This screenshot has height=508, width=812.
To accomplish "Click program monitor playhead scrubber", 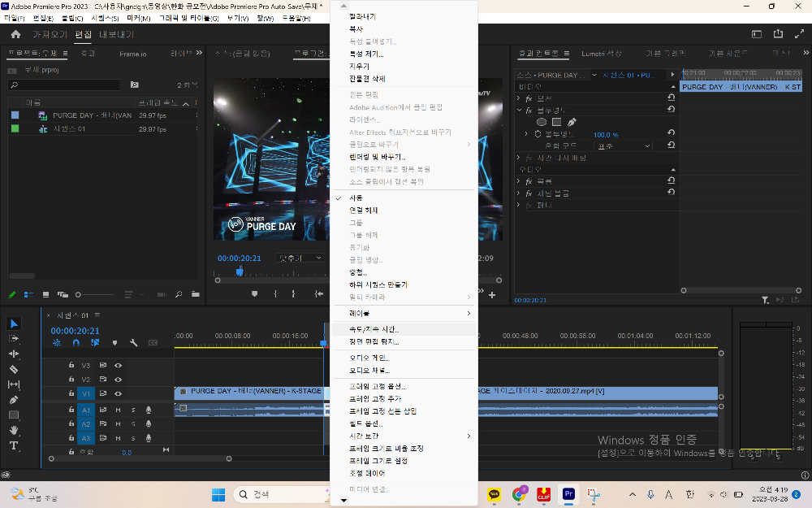I will [x=240, y=271].
